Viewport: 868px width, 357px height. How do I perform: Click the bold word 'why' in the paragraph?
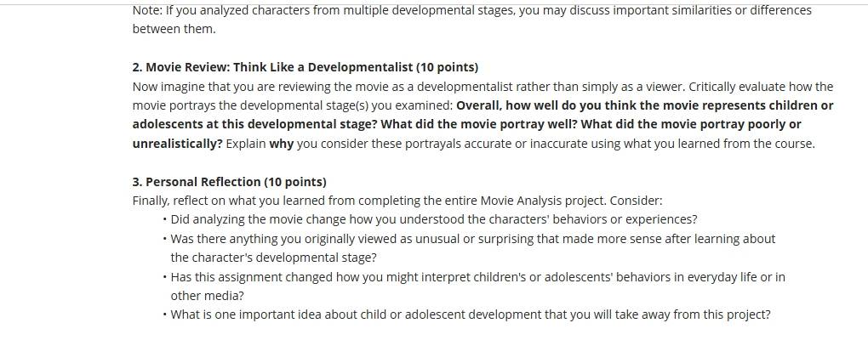(x=281, y=144)
